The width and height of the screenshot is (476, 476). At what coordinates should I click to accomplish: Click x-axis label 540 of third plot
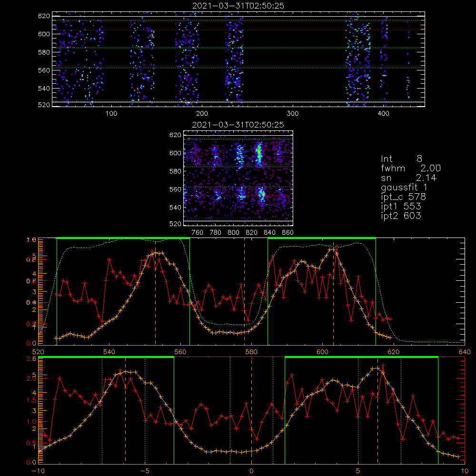109,352
